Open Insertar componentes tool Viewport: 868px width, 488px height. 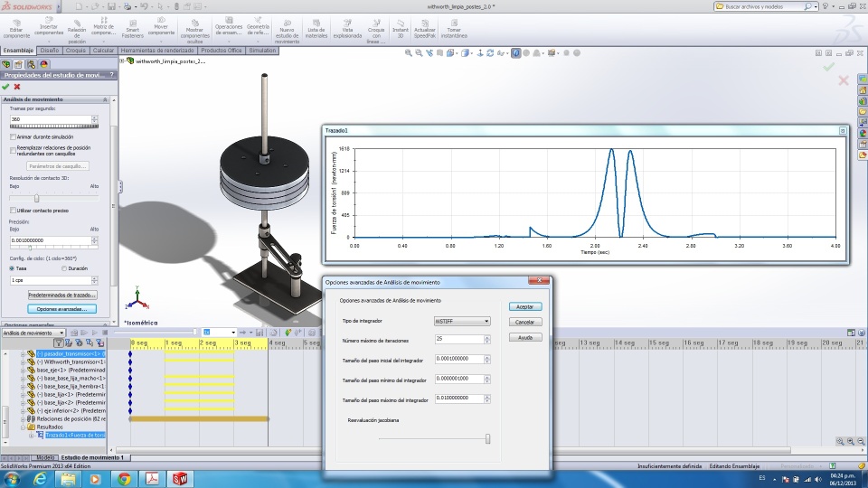(49, 28)
